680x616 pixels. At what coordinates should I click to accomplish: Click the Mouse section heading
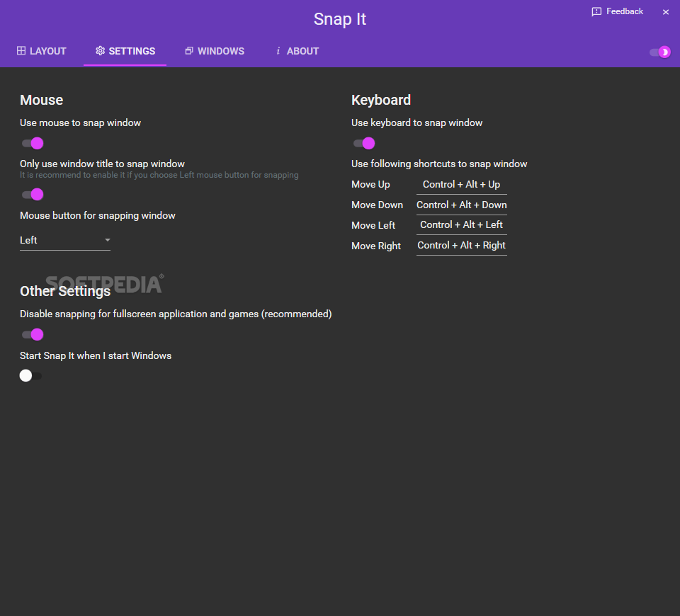42,100
